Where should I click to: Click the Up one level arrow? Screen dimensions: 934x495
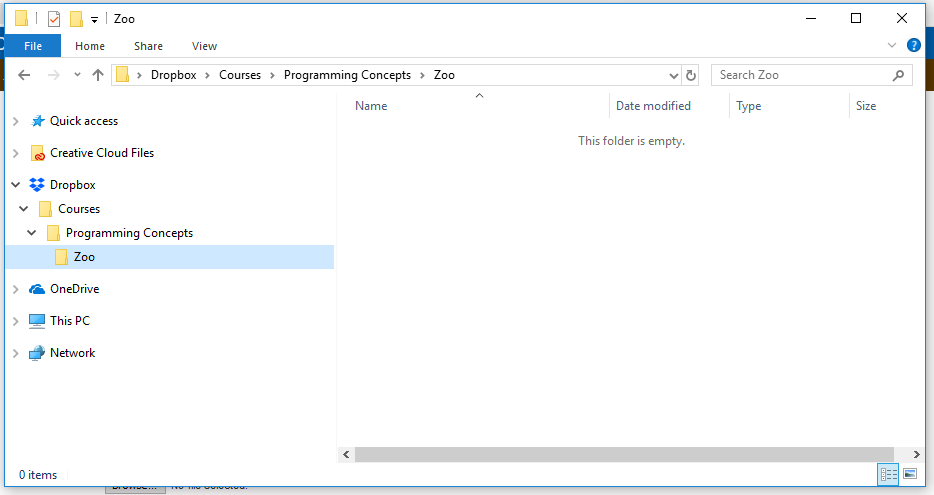point(98,75)
